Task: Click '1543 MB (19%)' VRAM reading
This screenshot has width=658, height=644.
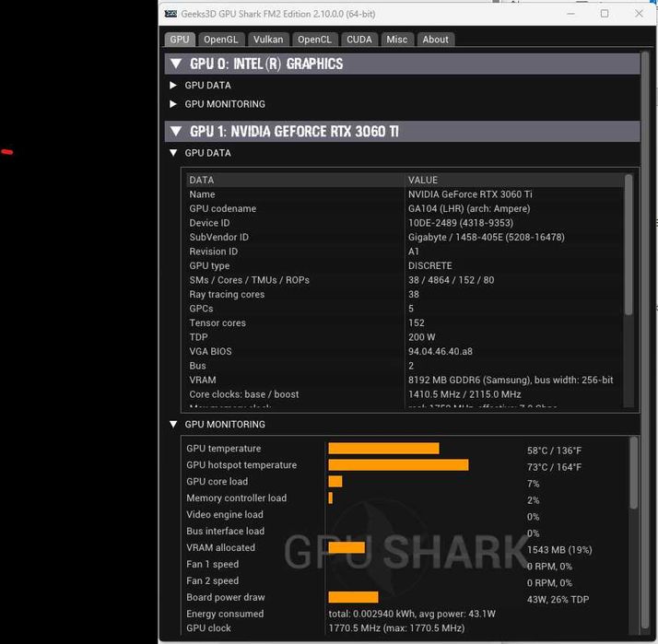Action: tap(559, 550)
